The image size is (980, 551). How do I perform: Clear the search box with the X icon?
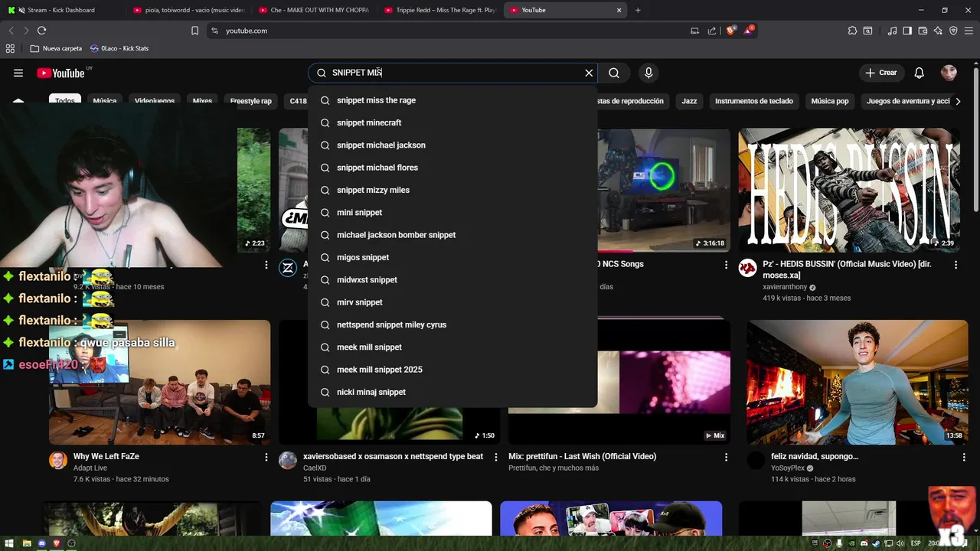point(589,73)
